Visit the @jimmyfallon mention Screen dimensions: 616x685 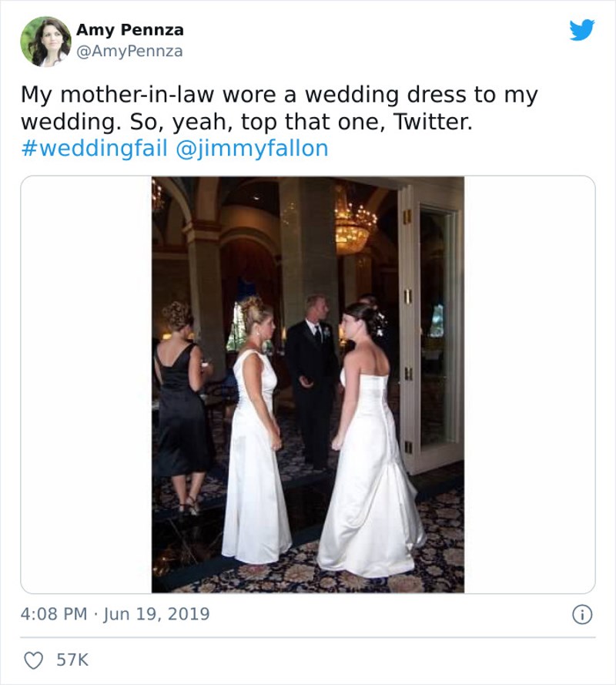pyautogui.click(x=253, y=147)
